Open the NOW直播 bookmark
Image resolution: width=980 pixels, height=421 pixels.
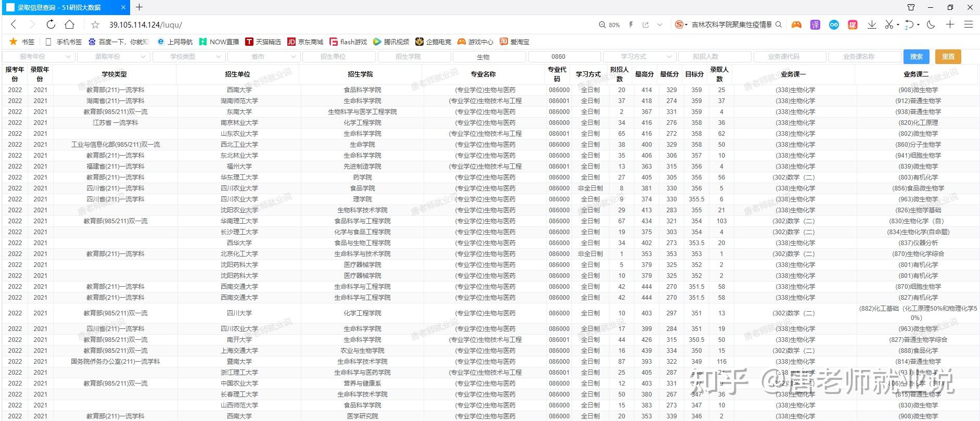[219, 42]
